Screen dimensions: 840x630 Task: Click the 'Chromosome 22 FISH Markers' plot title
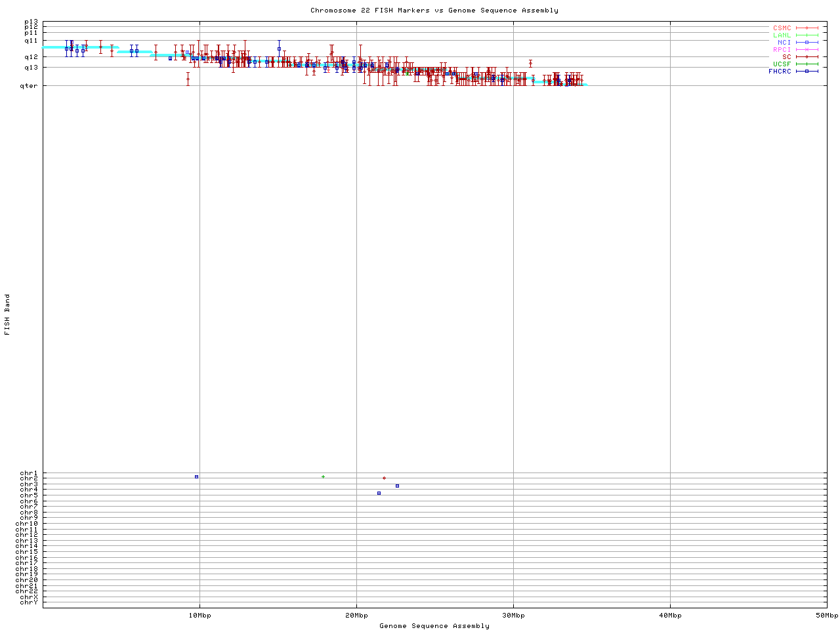click(x=434, y=10)
